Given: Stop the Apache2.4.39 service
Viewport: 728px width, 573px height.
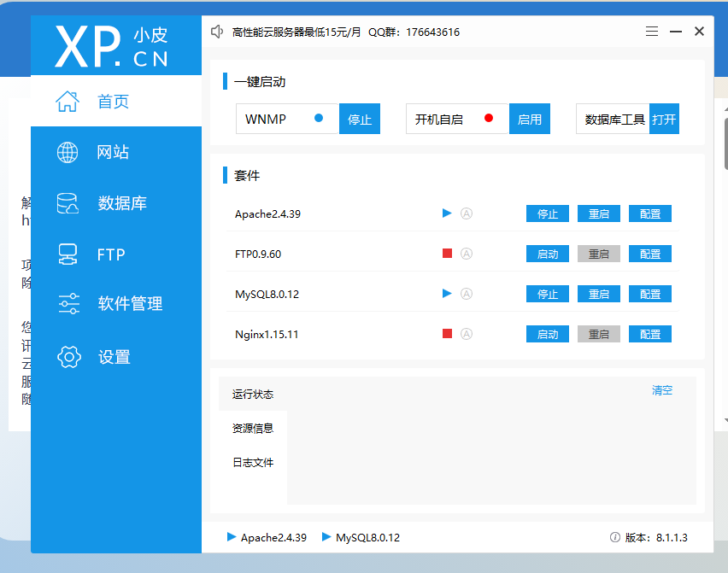Looking at the screenshot, I should click(547, 213).
